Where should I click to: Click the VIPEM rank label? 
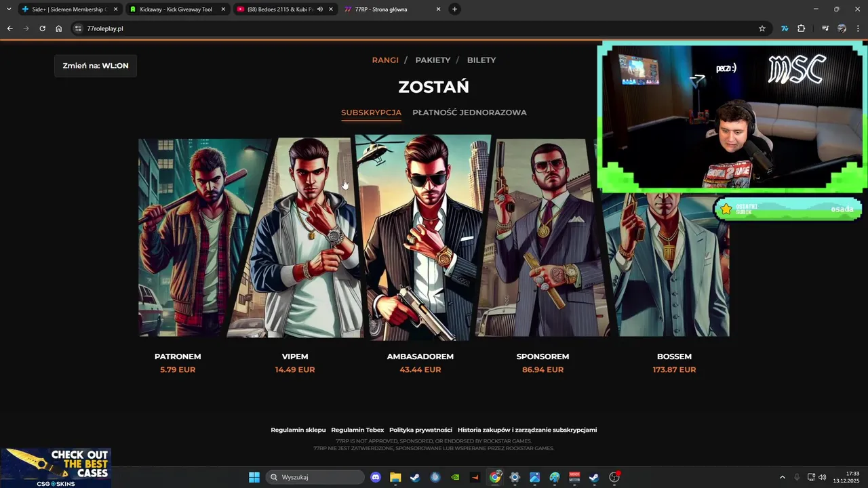pyautogui.click(x=295, y=357)
